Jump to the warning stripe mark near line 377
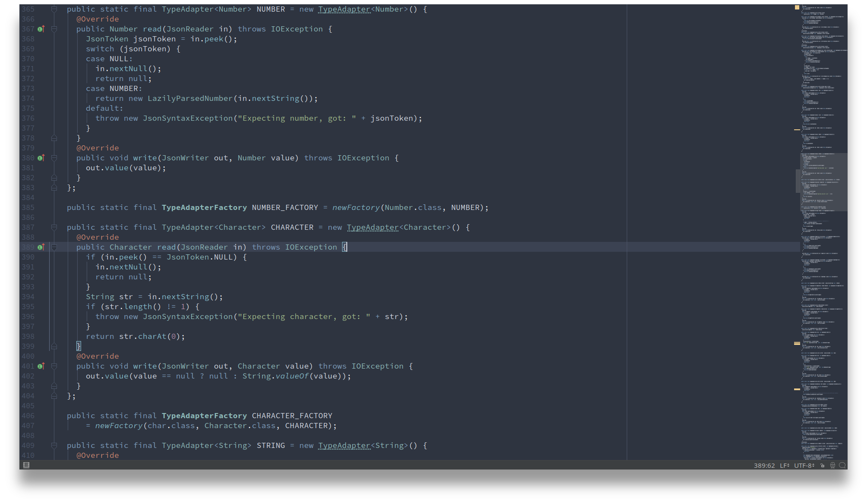This screenshot has width=867, height=504. tap(797, 129)
